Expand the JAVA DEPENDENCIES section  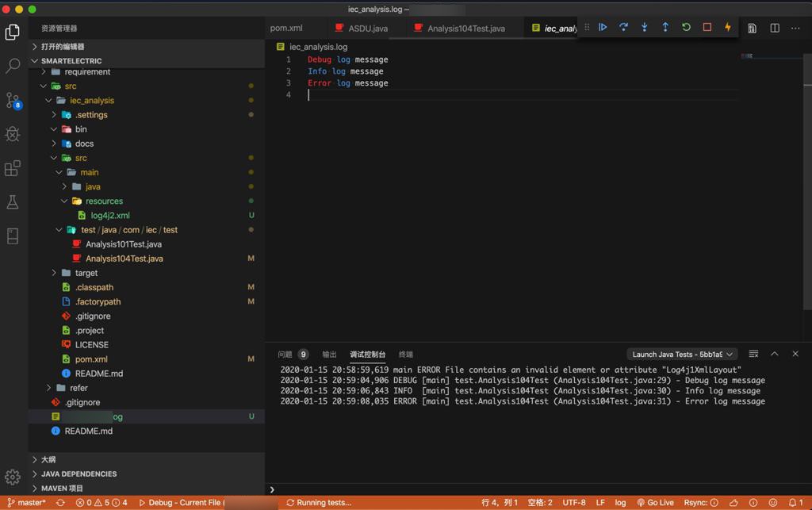click(78, 474)
